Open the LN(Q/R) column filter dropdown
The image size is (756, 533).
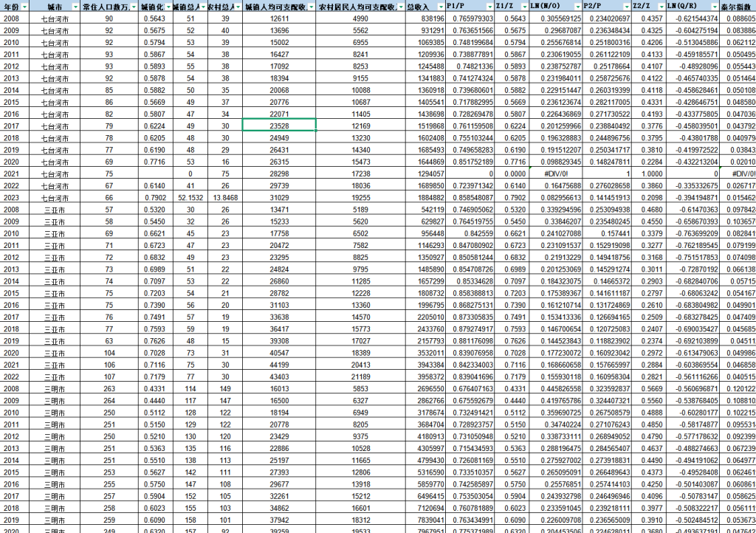click(715, 6)
